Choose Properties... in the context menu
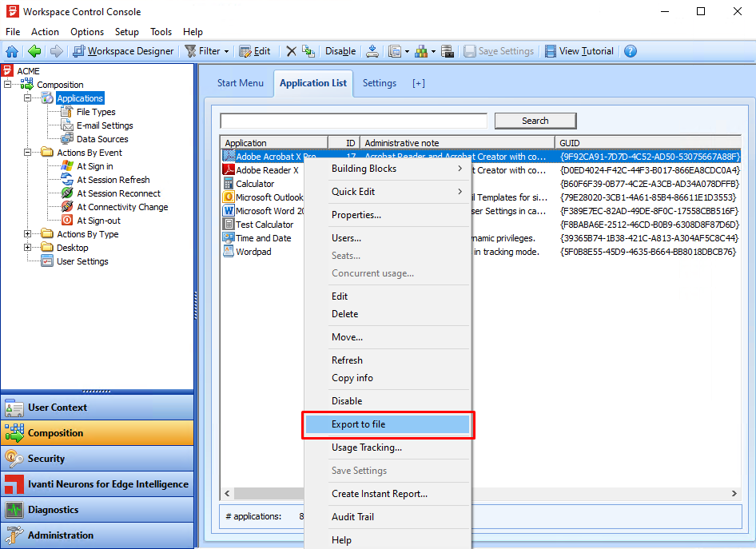756x549 pixels. coord(387,215)
